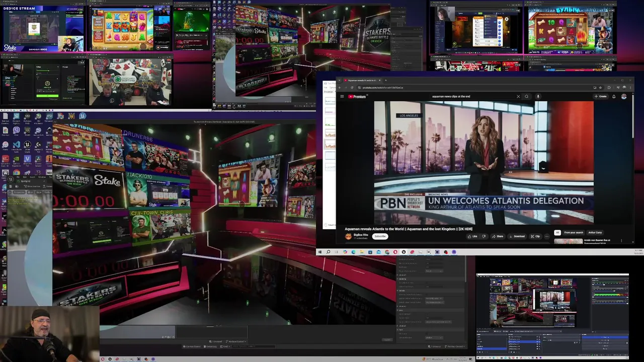Click the PBN news video player
Screen dimensions: 644x362
click(484, 162)
